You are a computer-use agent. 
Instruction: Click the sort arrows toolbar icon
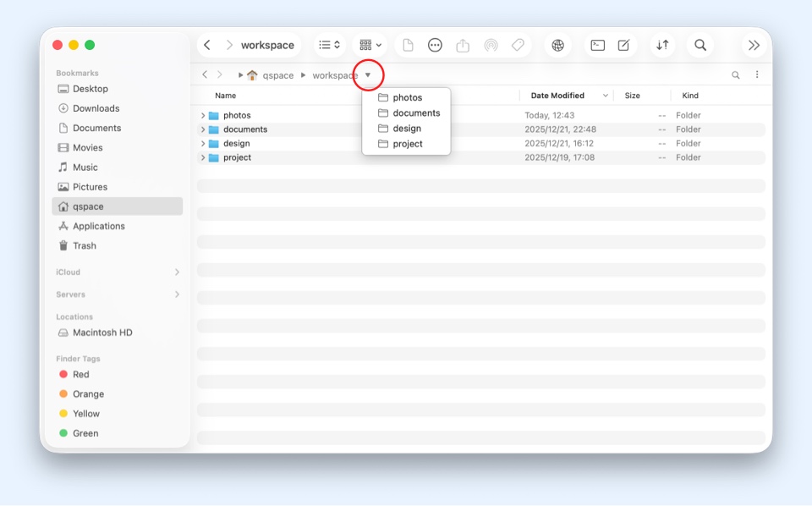tap(662, 45)
